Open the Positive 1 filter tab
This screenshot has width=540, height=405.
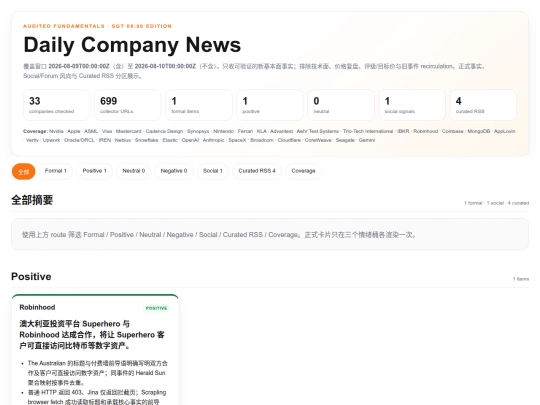[94, 171]
